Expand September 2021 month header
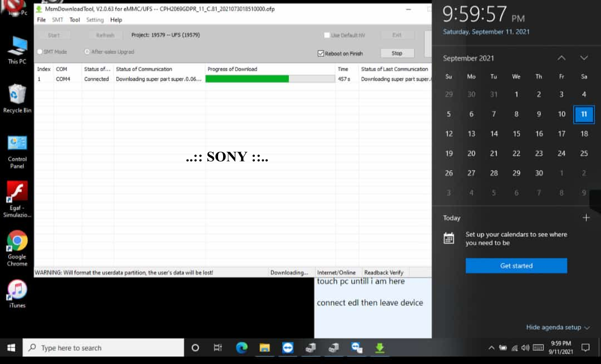 pyautogui.click(x=469, y=58)
